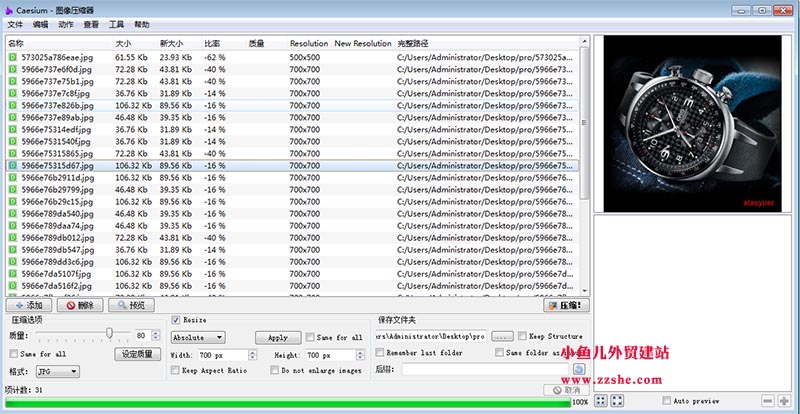800x414 pixels.
Task: Click the Apply resize button
Action: coord(277,337)
